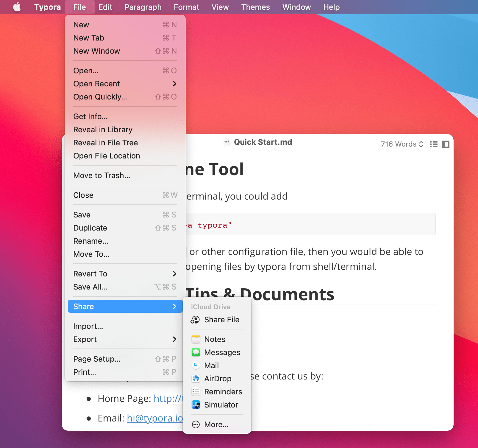Select Import…

(125, 326)
